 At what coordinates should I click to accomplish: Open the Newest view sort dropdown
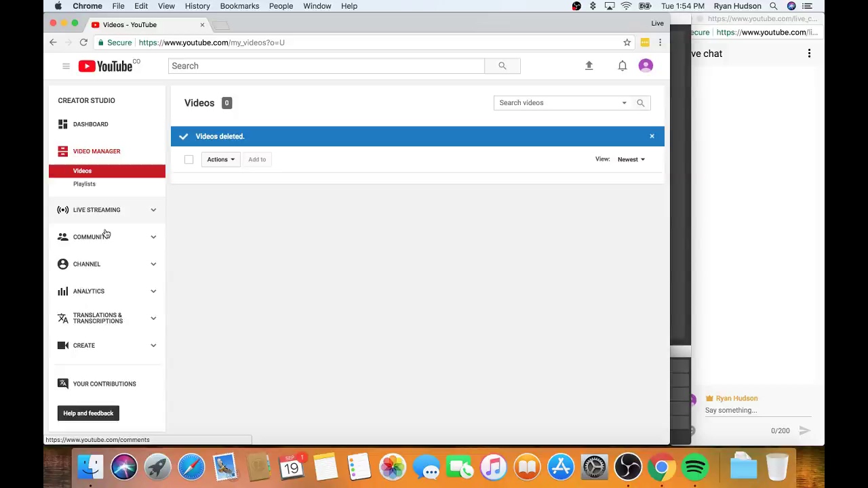(631, 159)
